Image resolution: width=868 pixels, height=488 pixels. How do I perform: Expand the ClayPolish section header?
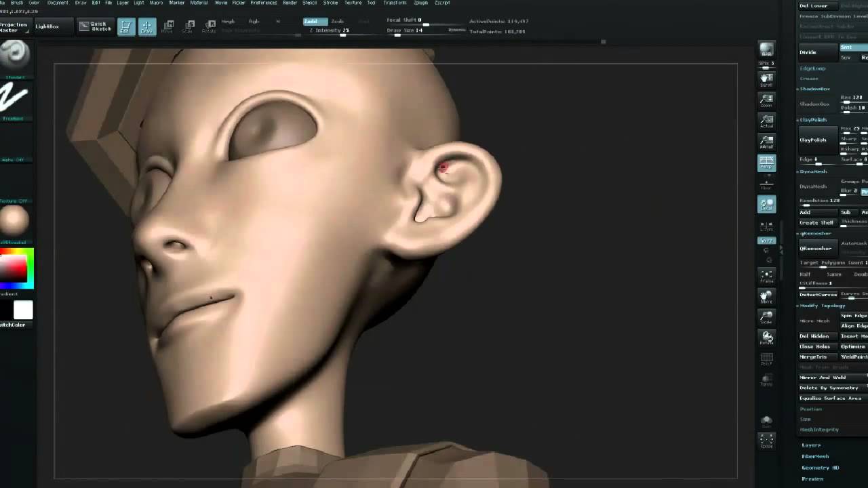pos(813,120)
